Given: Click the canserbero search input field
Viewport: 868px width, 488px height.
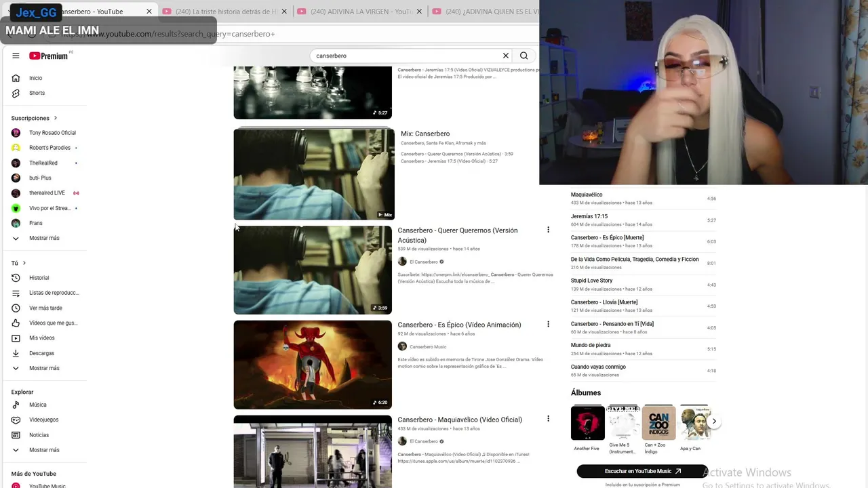Looking at the screenshot, I should (x=406, y=56).
